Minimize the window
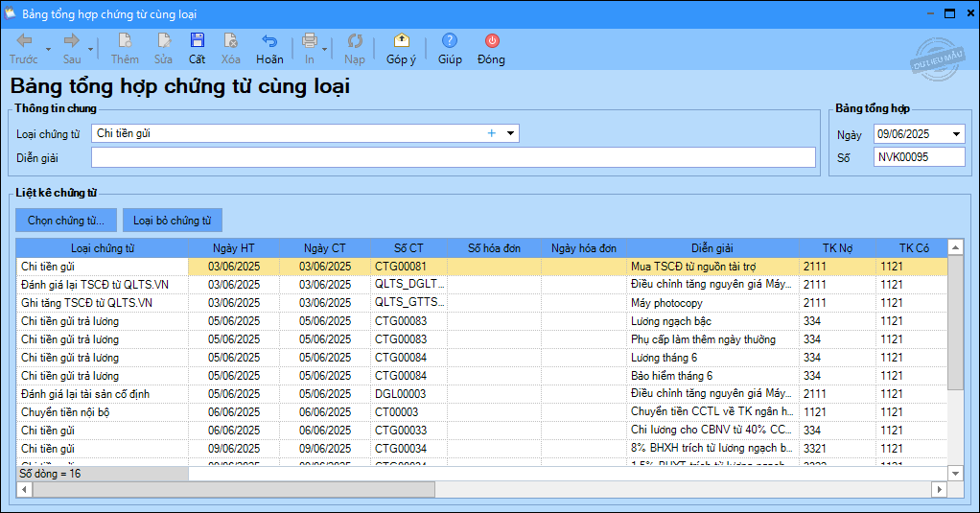This screenshot has height=513, width=980. click(929, 13)
